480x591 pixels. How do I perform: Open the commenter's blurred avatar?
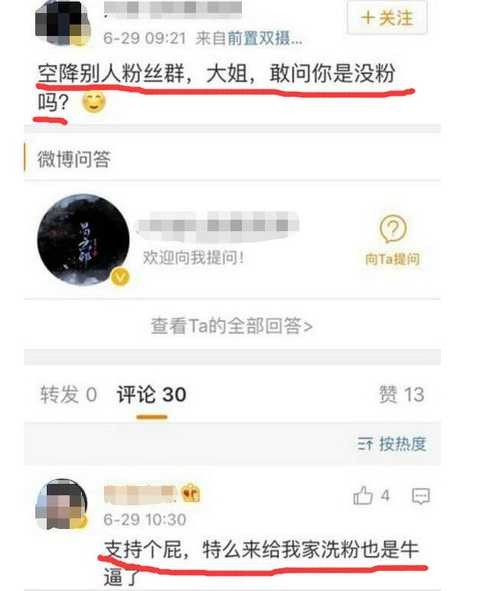tap(61, 504)
